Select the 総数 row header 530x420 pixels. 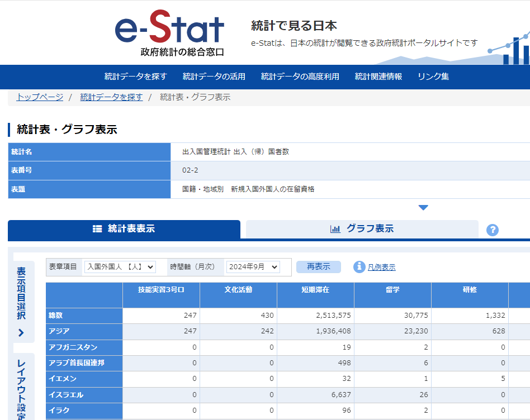(x=84, y=316)
